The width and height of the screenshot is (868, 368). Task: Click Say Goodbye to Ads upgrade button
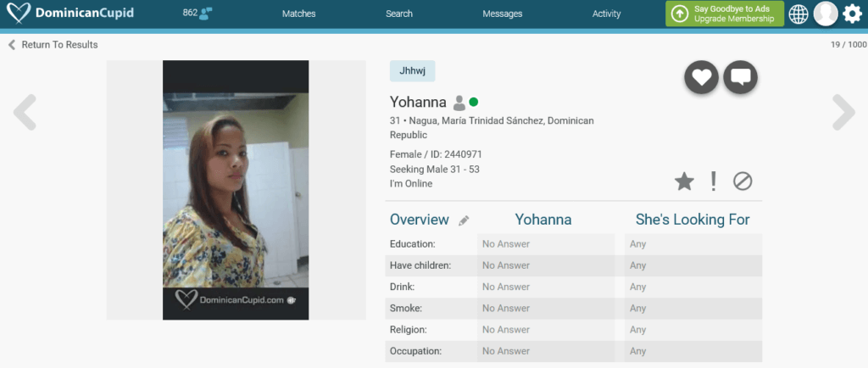tap(725, 14)
